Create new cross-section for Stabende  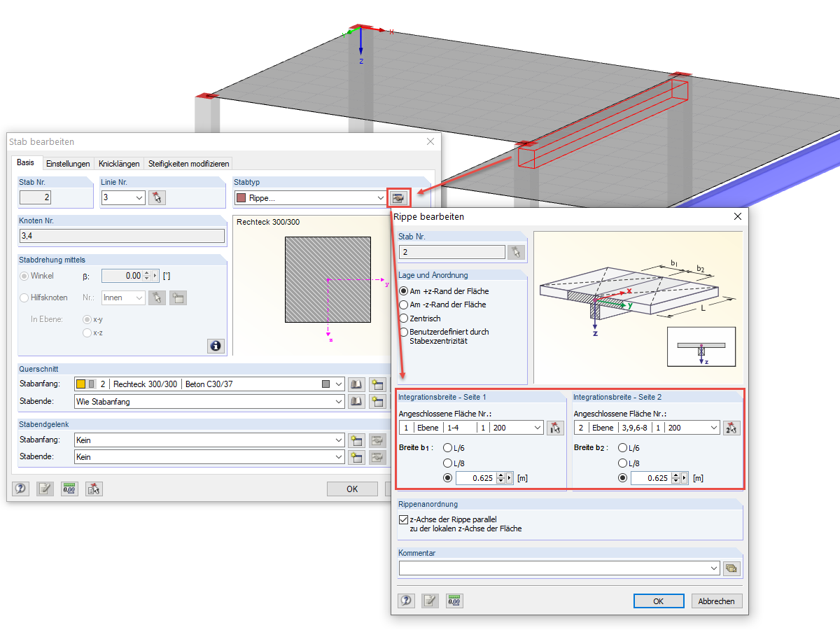378,401
